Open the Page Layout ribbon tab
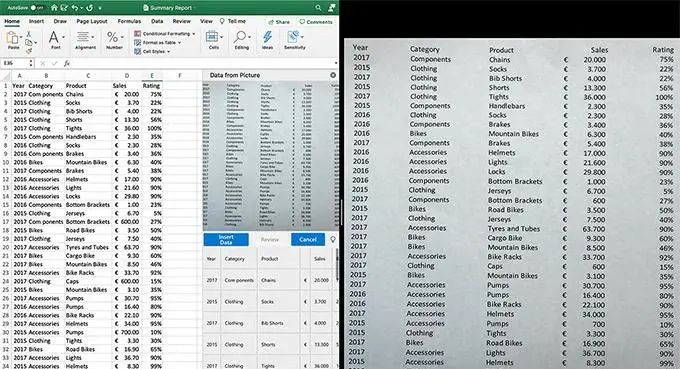 coord(92,21)
